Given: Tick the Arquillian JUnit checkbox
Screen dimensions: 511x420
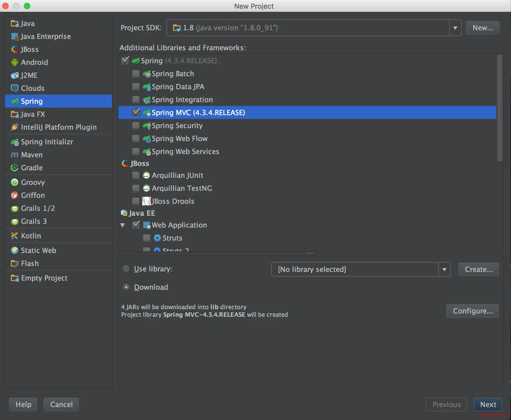Looking at the screenshot, I should (x=136, y=175).
